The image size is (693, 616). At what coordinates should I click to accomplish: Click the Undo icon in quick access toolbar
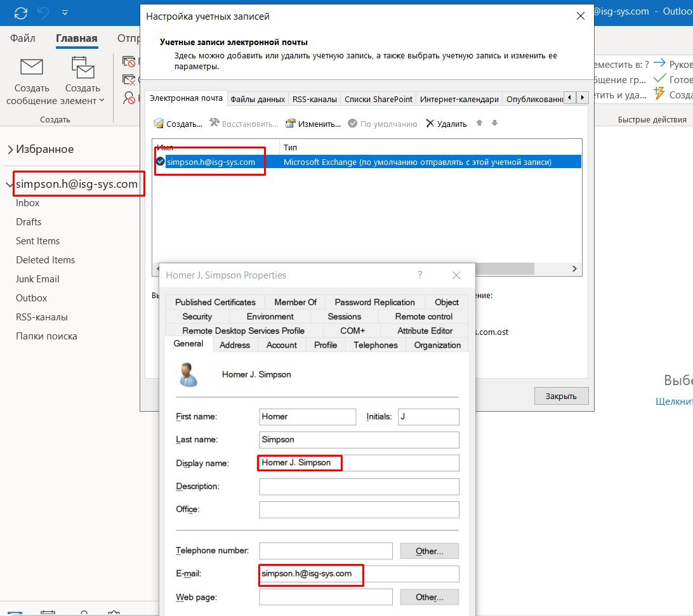(43, 13)
